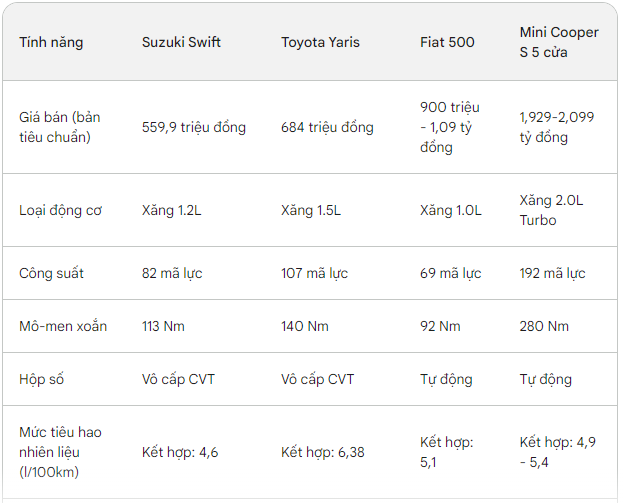Select the Giá bán row label
Viewport: 623px width, 503px height.
click(x=60, y=127)
